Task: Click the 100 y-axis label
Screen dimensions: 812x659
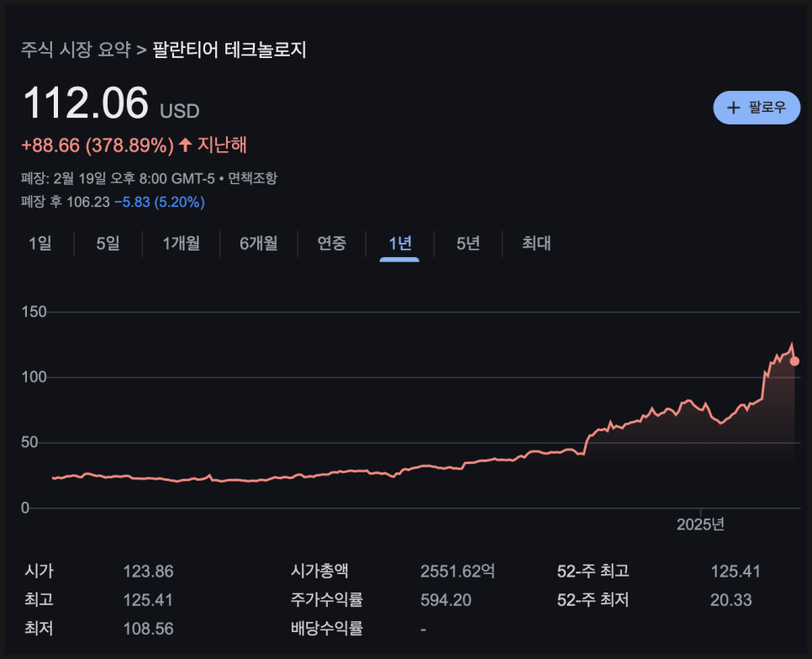Action: [x=34, y=377]
